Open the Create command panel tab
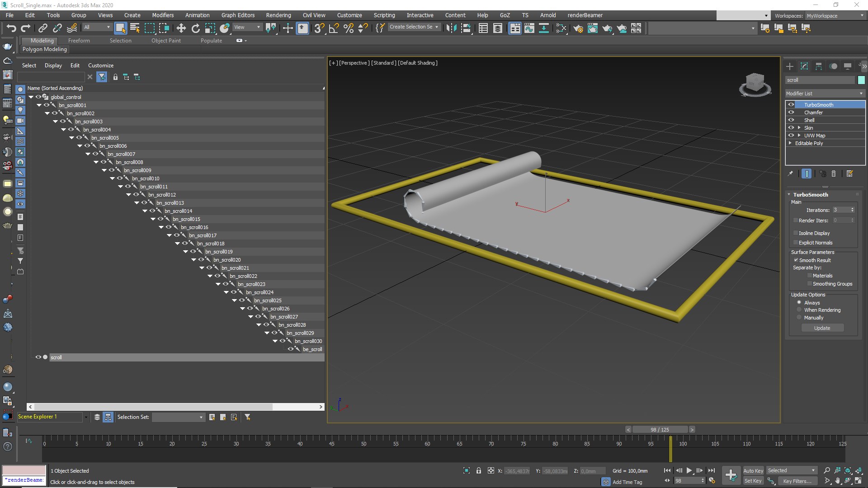Screen dimensions: 868x488 [x=790, y=66]
